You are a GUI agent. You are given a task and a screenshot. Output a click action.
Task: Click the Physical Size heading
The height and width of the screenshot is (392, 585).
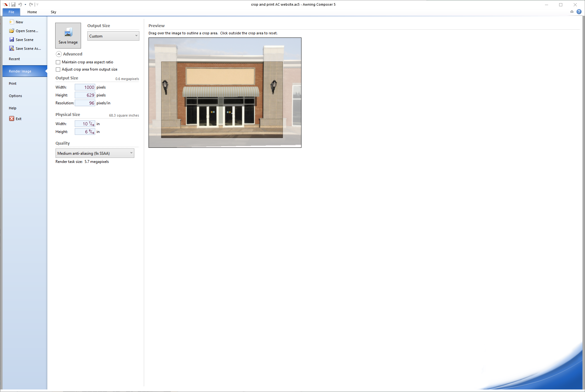68,114
